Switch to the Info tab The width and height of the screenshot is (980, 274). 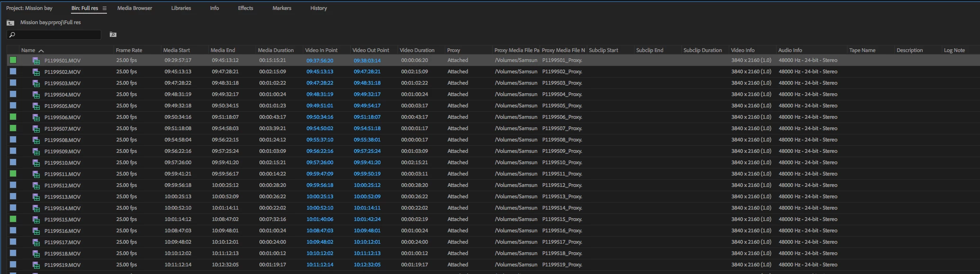pyautogui.click(x=214, y=8)
